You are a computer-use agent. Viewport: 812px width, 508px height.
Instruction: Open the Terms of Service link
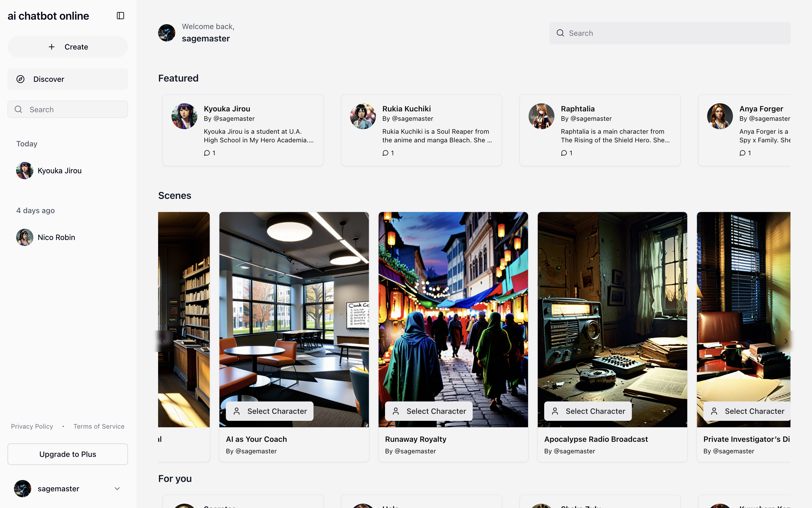(x=99, y=426)
